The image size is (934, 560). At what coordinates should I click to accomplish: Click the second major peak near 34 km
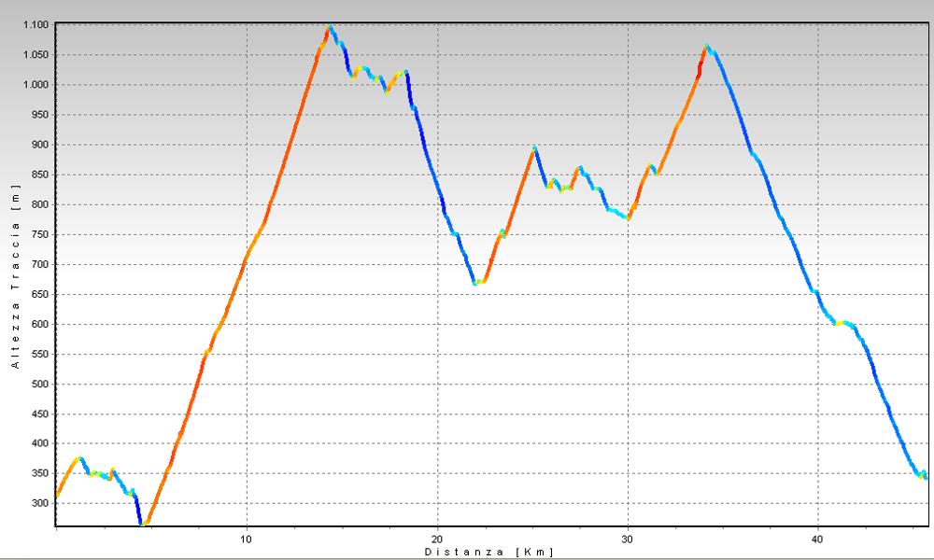707,47
